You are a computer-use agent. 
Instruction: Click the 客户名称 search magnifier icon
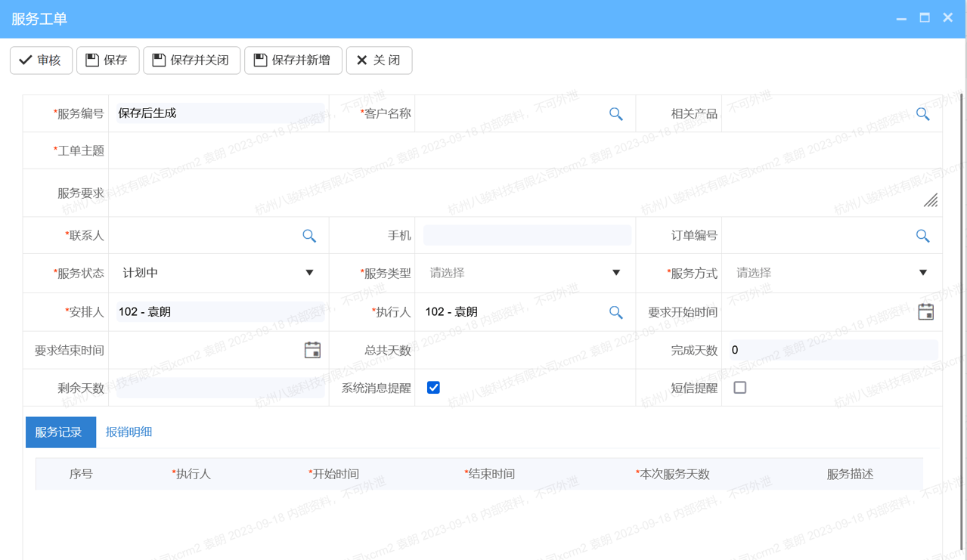click(615, 114)
